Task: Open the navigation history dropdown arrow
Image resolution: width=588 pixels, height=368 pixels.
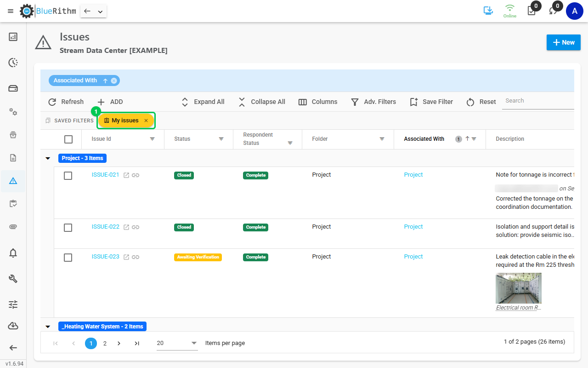Action: tap(100, 11)
